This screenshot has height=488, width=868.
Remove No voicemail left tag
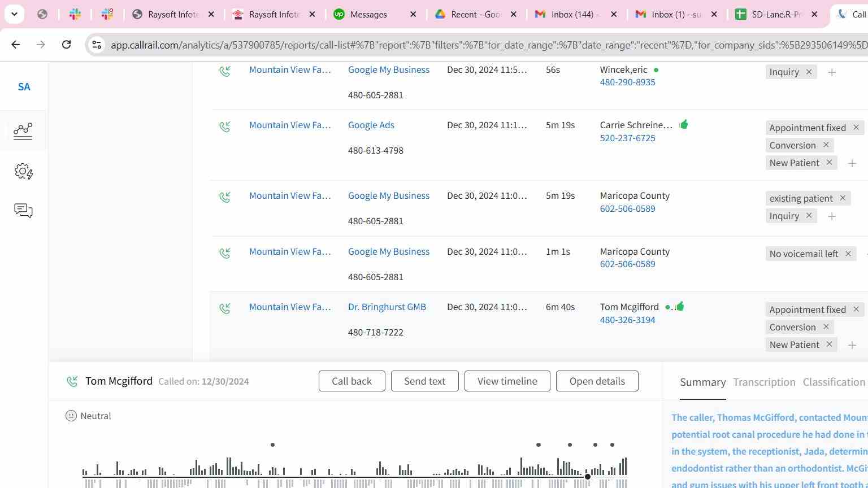coord(848,254)
